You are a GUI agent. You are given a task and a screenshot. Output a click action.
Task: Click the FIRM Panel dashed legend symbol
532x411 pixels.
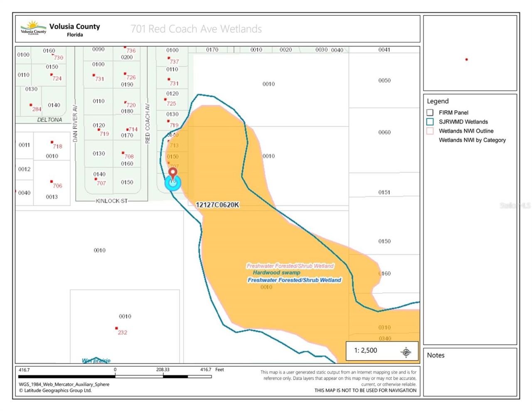[x=430, y=113]
